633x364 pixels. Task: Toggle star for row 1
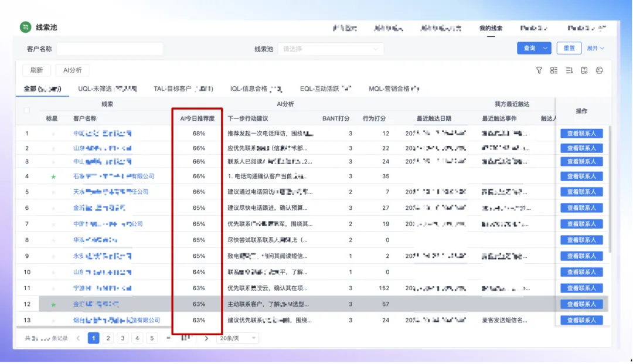53,134
